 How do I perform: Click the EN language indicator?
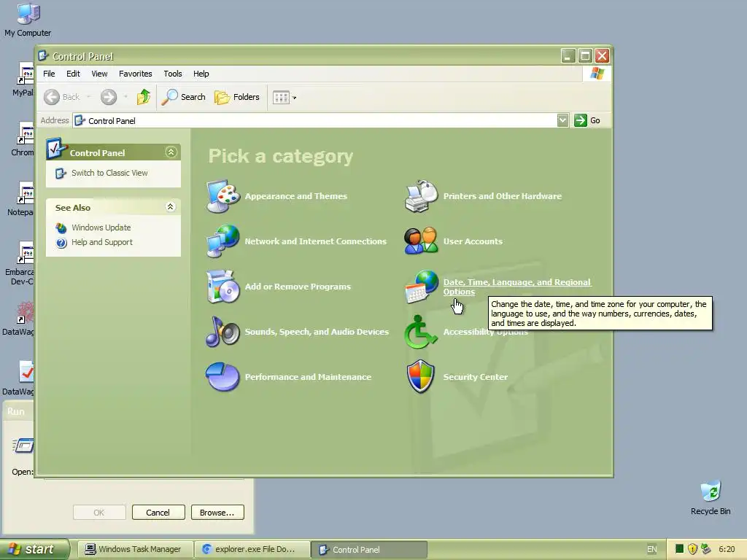(651, 549)
